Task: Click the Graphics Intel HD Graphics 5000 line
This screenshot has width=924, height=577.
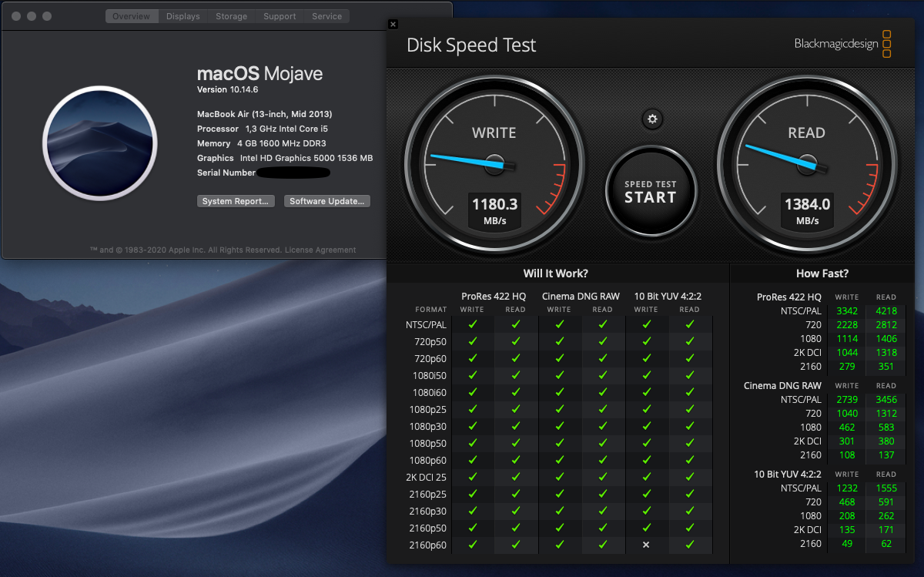Action: click(x=285, y=158)
